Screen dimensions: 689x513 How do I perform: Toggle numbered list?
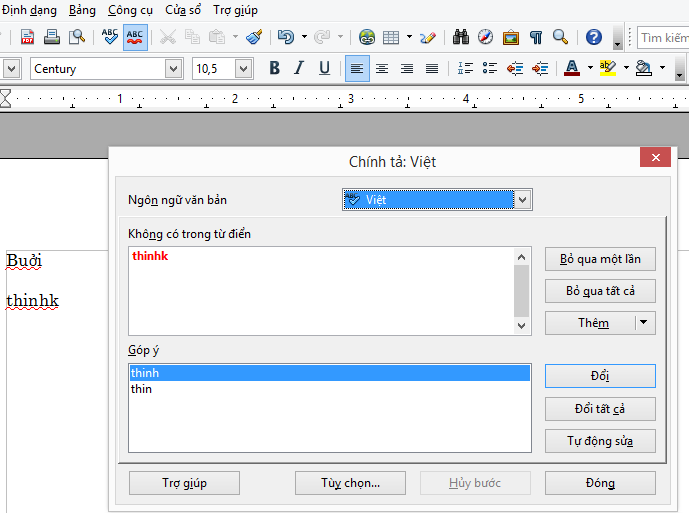coord(465,69)
